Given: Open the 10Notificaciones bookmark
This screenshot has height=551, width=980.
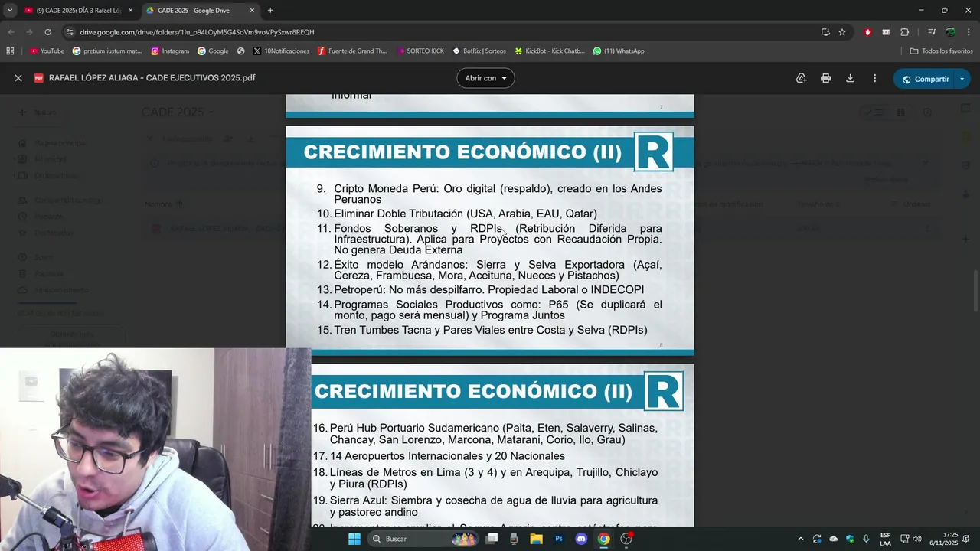Looking at the screenshot, I should click(281, 51).
